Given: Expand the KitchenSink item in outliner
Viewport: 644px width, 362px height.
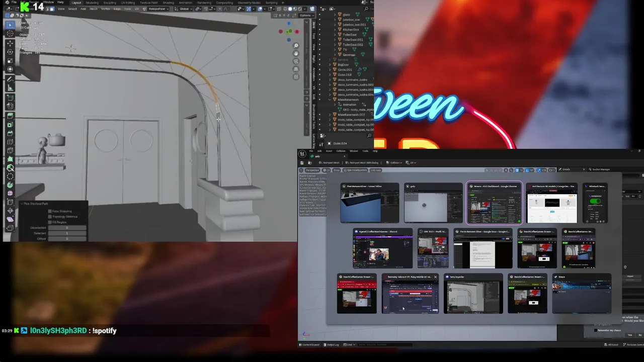Looking at the screenshot, I should (x=335, y=30).
